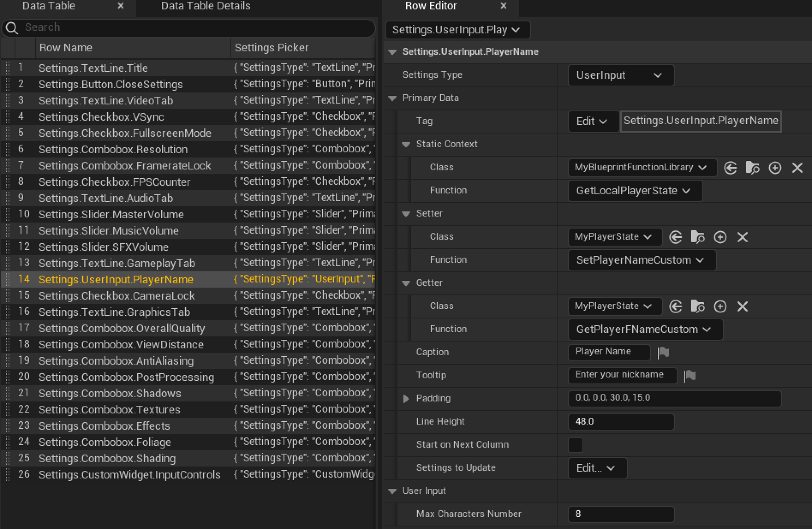Select row Settings.Checkbox.VSync
812x529 pixels.
pyautogui.click(x=101, y=116)
